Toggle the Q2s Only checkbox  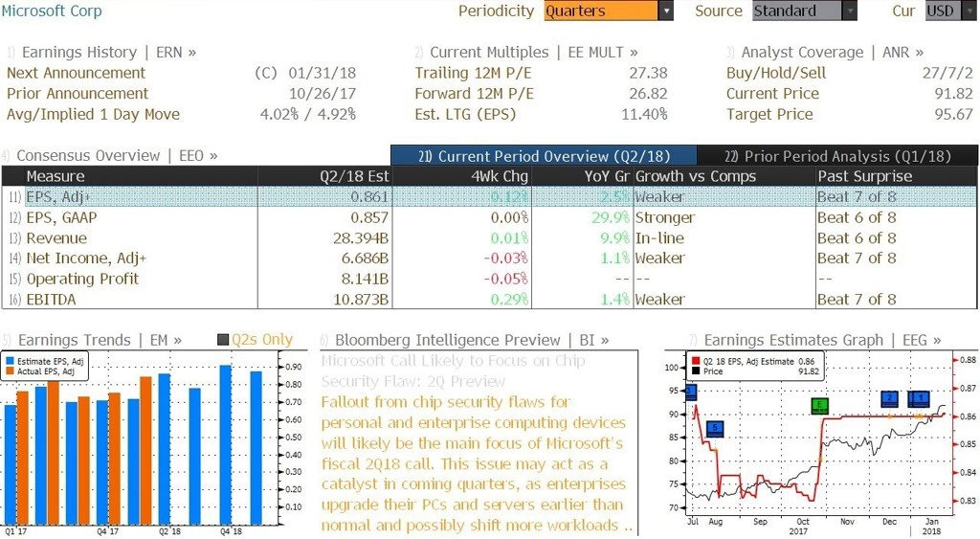pos(222,340)
